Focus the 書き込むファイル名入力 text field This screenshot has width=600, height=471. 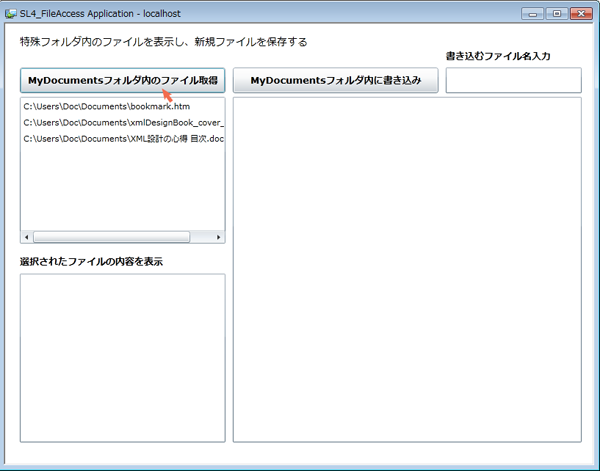coord(514,80)
